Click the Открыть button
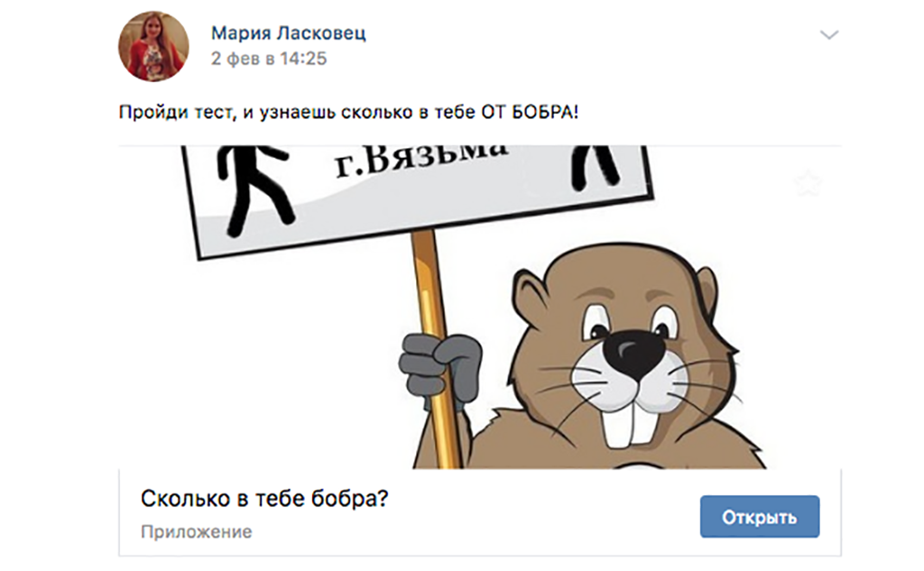 pyautogui.click(x=760, y=517)
